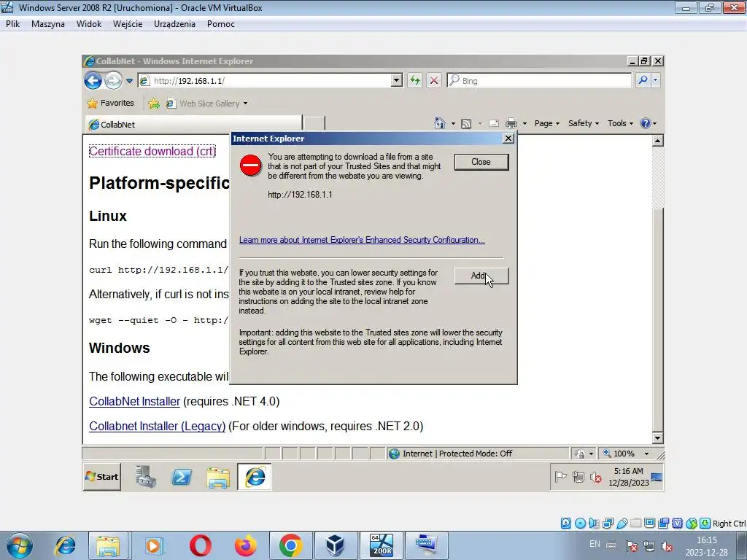Open the Collabnet Installer (Legacy) link

click(x=158, y=426)
